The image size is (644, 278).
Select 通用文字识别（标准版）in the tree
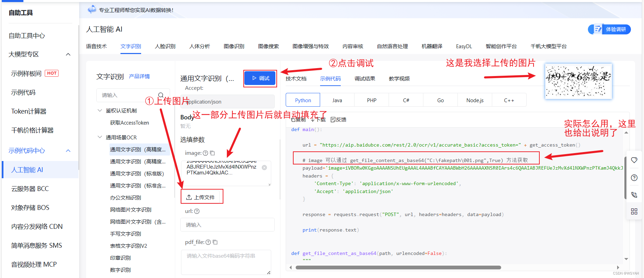[x=137, y=173]
